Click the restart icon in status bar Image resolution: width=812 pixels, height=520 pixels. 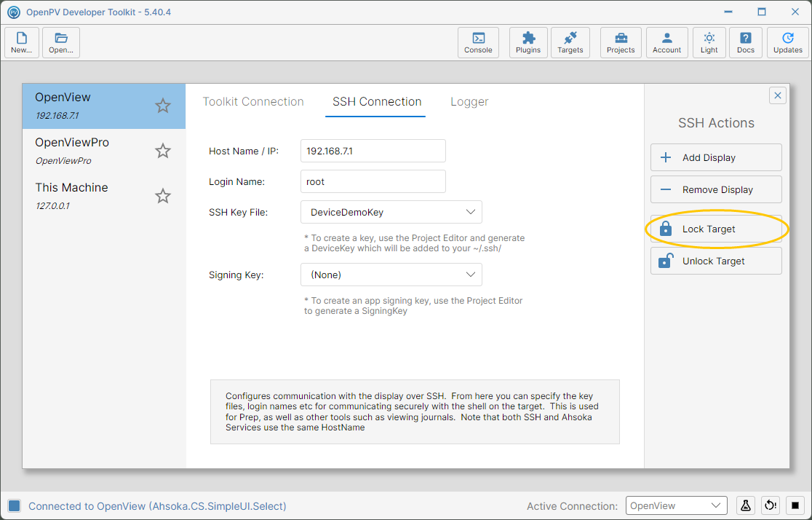pyautogui.click(x=771, y=505)
